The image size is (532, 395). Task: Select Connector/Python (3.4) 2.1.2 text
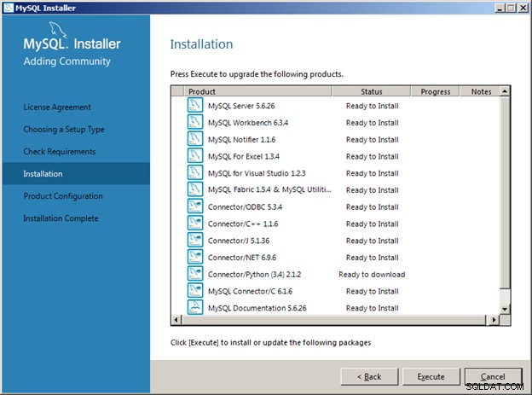(x=254, y=275)
